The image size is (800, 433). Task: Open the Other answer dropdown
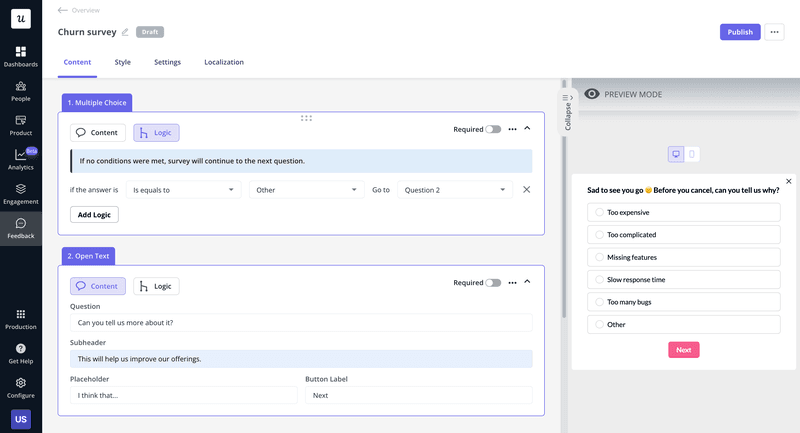coord(307,190)
